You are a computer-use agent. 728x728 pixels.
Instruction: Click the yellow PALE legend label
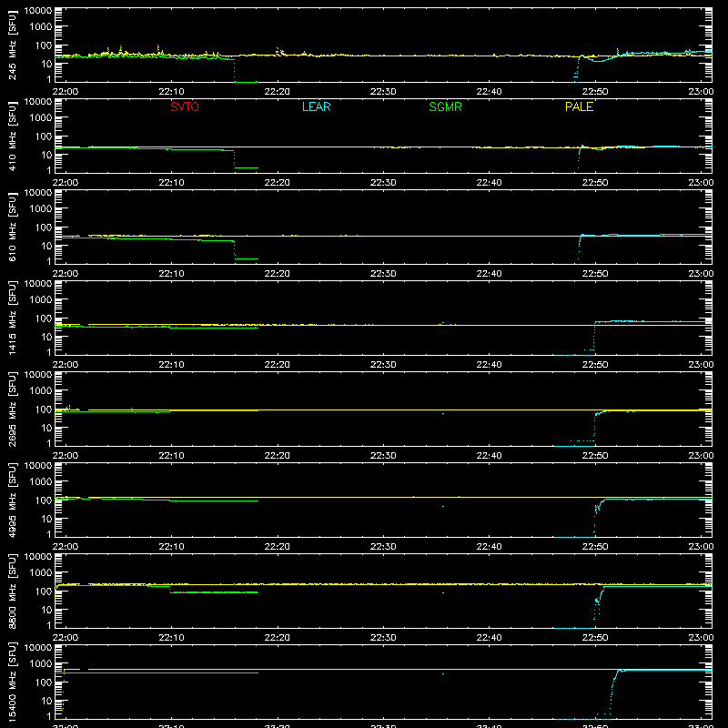point(579,106)
